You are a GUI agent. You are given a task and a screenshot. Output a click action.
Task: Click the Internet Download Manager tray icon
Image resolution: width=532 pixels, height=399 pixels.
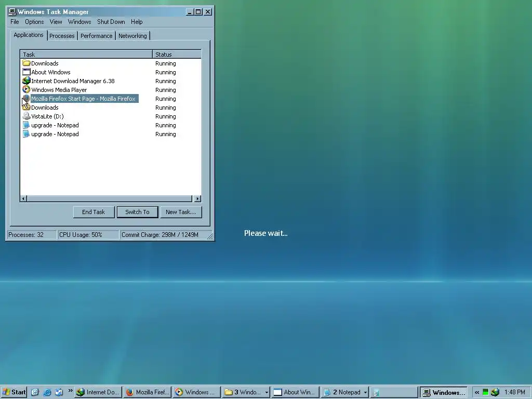click(x=495, y=392)
